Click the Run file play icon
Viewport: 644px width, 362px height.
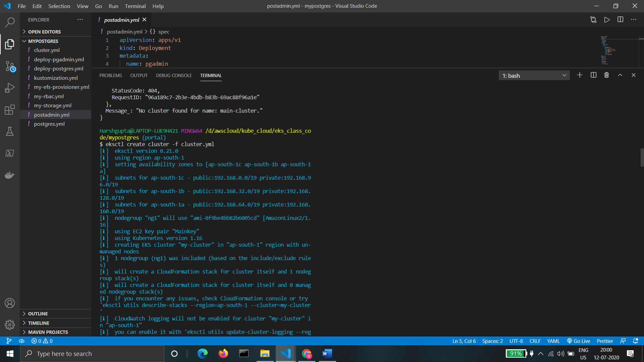pyautogui.click(x=607, y=20)
